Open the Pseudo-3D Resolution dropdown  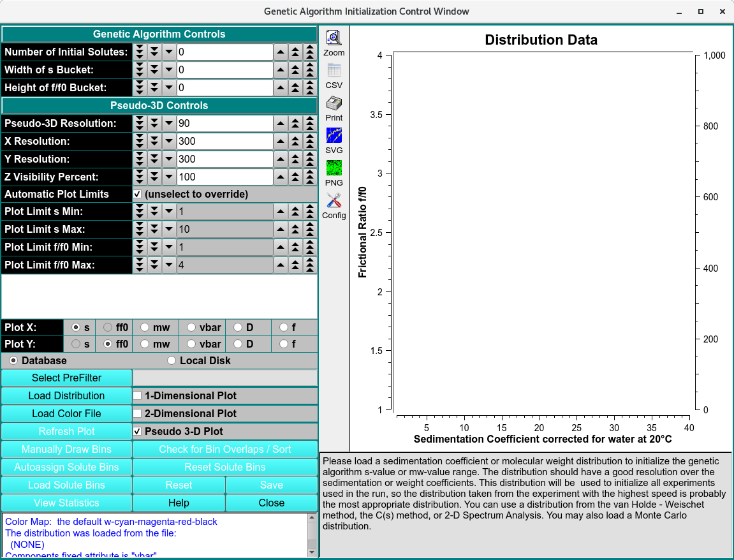[168, 123]
